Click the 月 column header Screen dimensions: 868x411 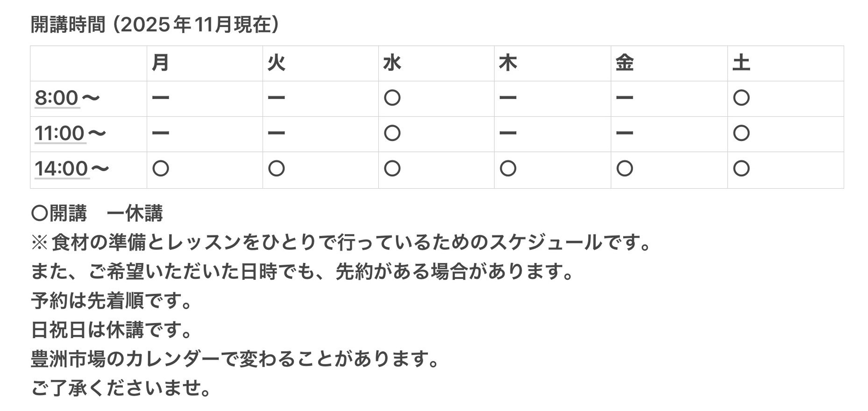point(161,63)
